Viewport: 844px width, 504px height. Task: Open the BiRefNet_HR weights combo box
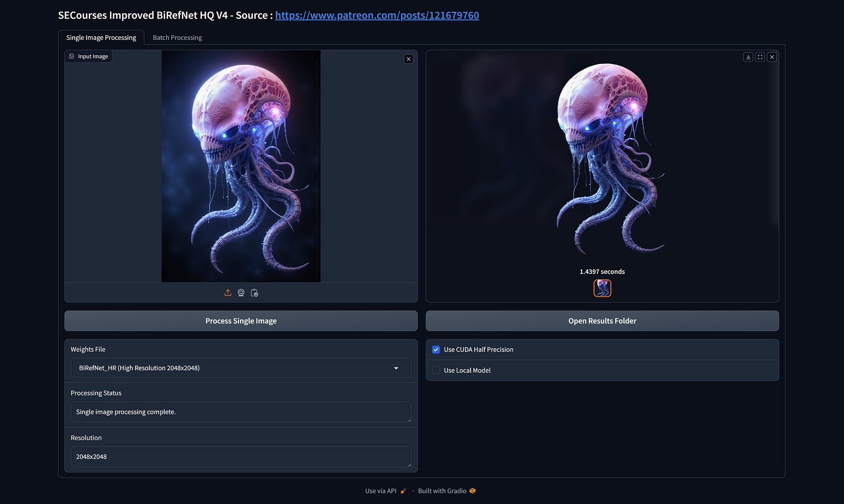tap(241, 368)
